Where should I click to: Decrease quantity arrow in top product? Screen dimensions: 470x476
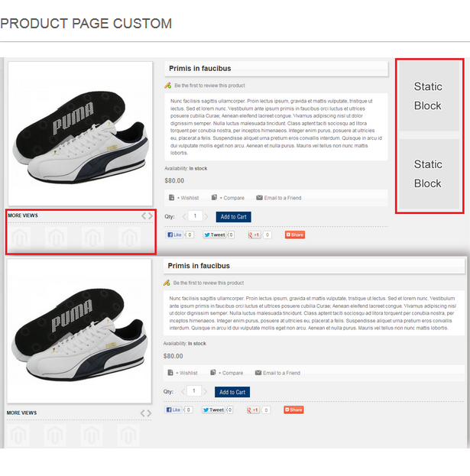pyautogui.click(x=184, y=217)
